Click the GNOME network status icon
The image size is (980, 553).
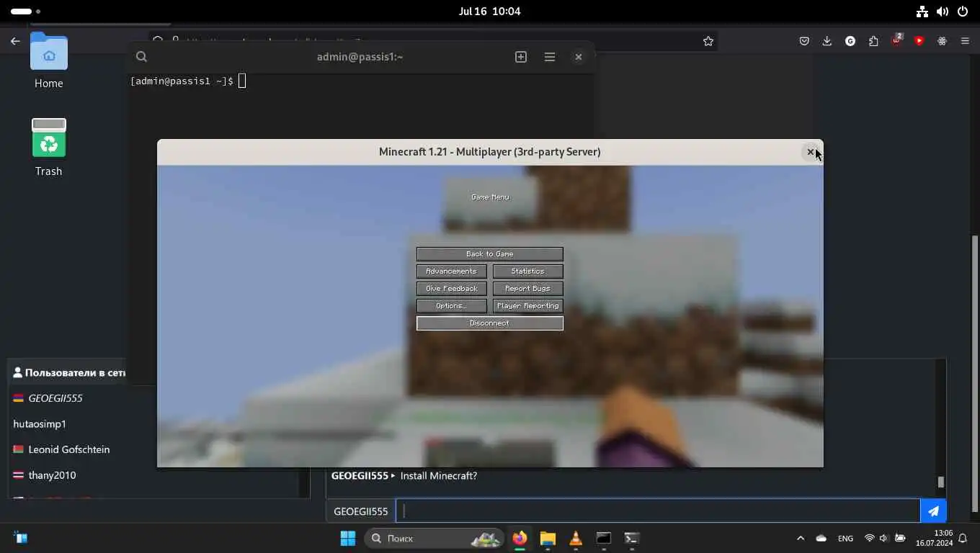tap(922, 12)
